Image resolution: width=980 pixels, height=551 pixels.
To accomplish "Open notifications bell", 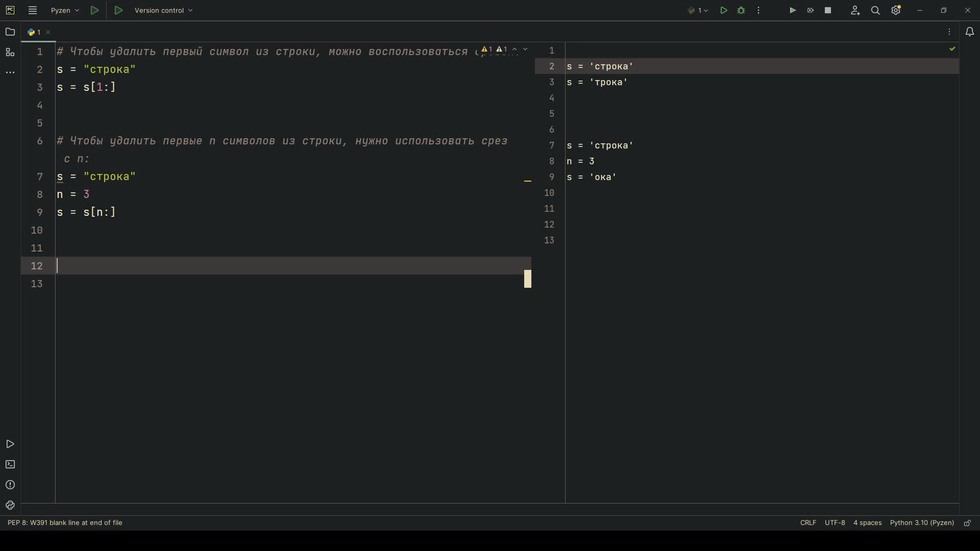I will (x=970, y=32).
